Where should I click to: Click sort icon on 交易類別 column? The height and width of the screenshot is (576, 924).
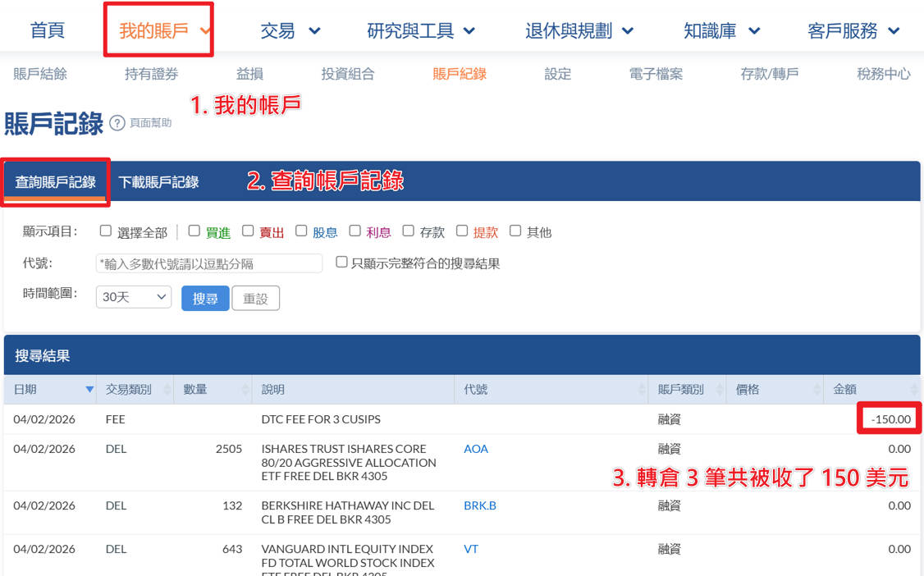[167, 390]
